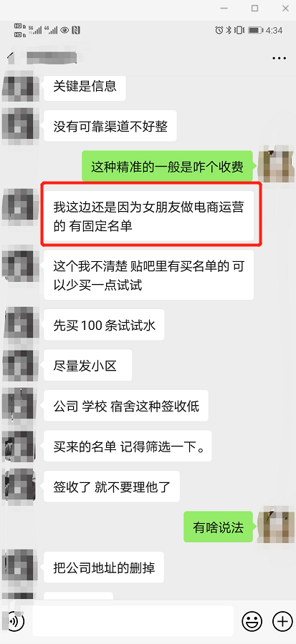Viewport: 296px width, 644px height.
Task: Select message '关键是信息'
Action: click(x=85, y=85)
